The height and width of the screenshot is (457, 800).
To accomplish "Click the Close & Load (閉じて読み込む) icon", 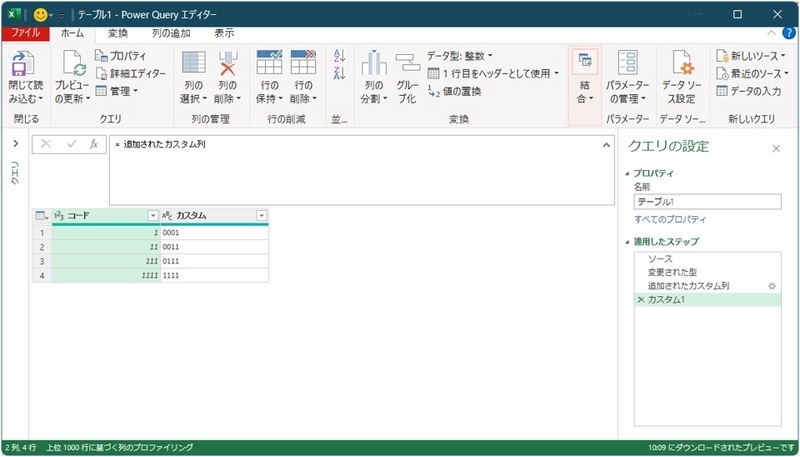I will coord(22,63).
